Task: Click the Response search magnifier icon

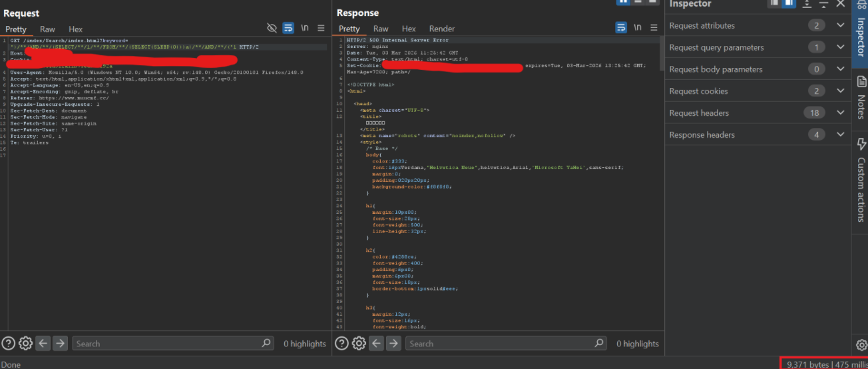Action: click(599, 343)
